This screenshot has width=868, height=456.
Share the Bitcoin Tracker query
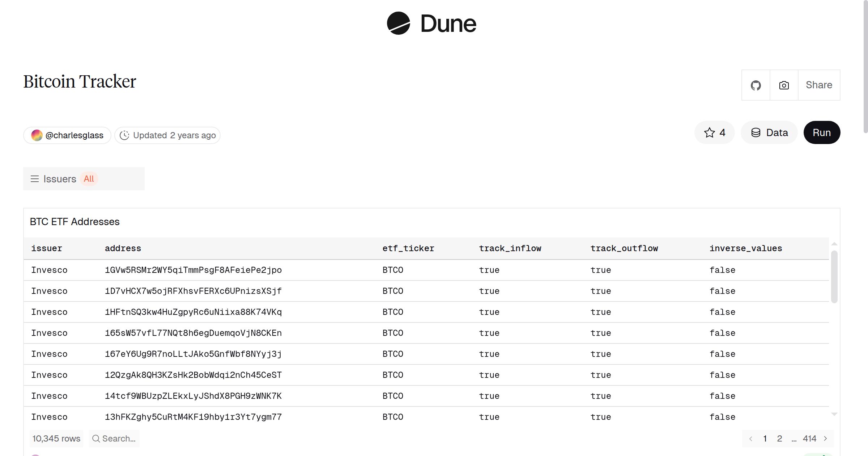click(819, 85)
